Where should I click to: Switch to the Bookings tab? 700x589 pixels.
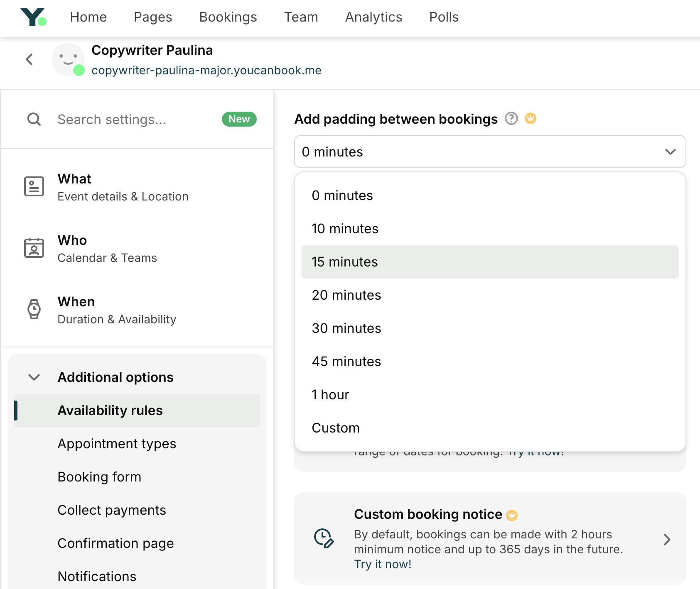(x=228, y=17)
